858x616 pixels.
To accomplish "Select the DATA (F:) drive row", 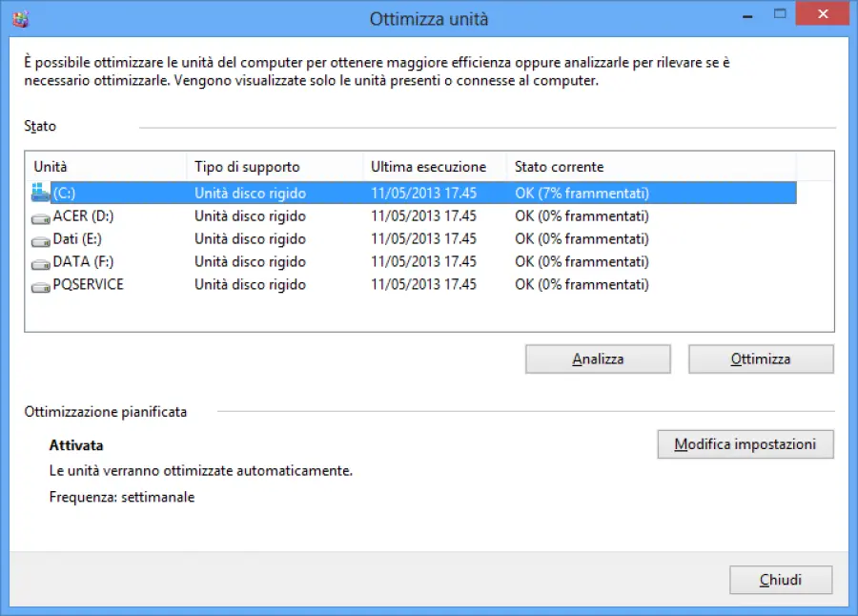I will pos(286,261).
